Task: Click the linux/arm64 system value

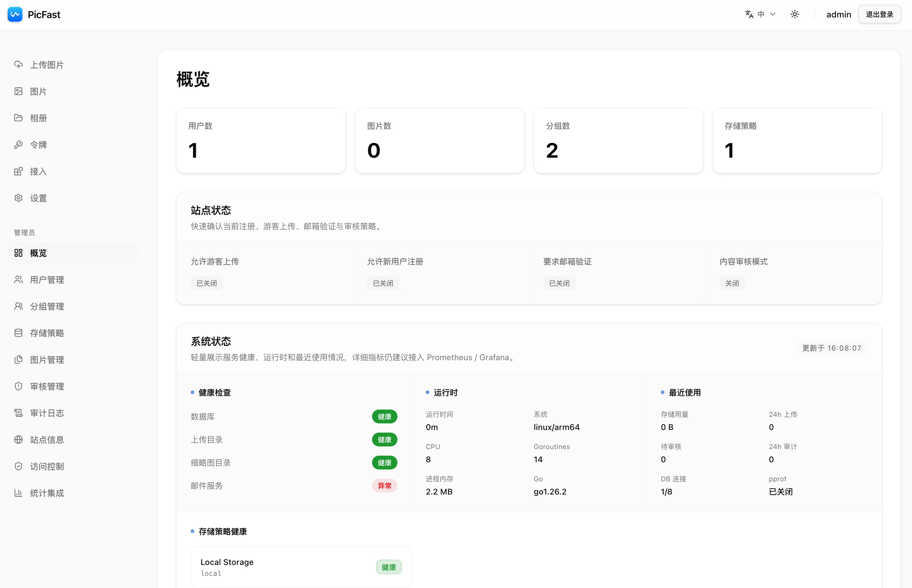Action: coord(556,427)
